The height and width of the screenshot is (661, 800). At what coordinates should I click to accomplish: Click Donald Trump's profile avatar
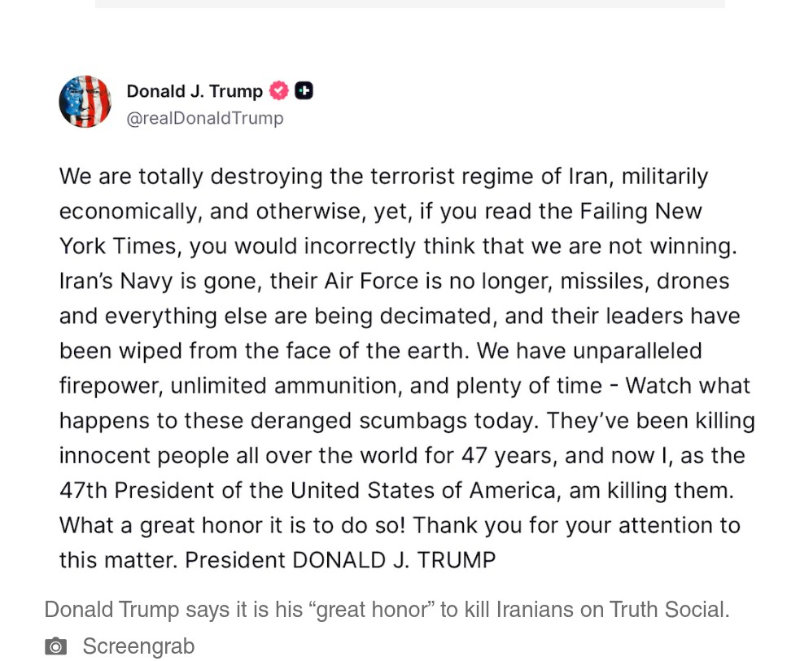click(x=85, y=102)
